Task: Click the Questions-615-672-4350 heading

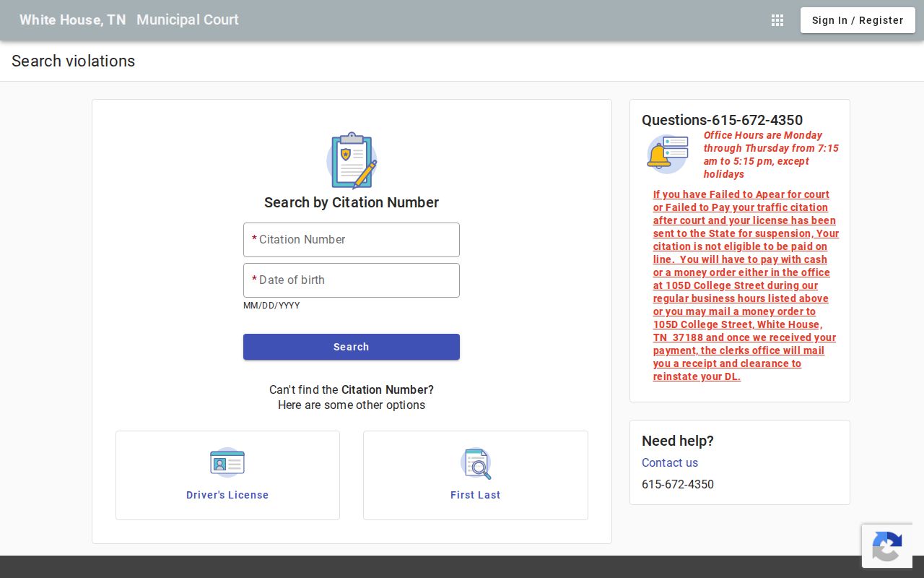Action: [x=723, y=120]
